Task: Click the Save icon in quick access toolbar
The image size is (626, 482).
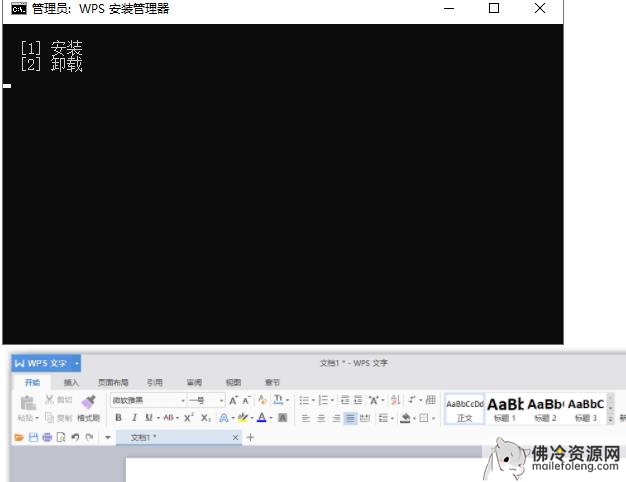Action: click(33, 438)
